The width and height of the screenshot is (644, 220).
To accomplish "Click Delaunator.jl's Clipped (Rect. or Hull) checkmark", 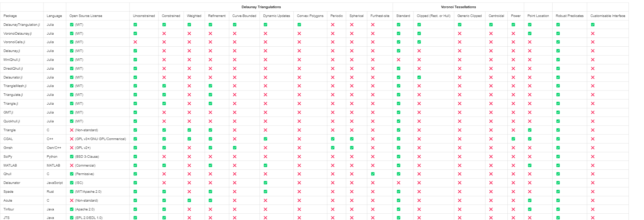I will tap(419, 77).
